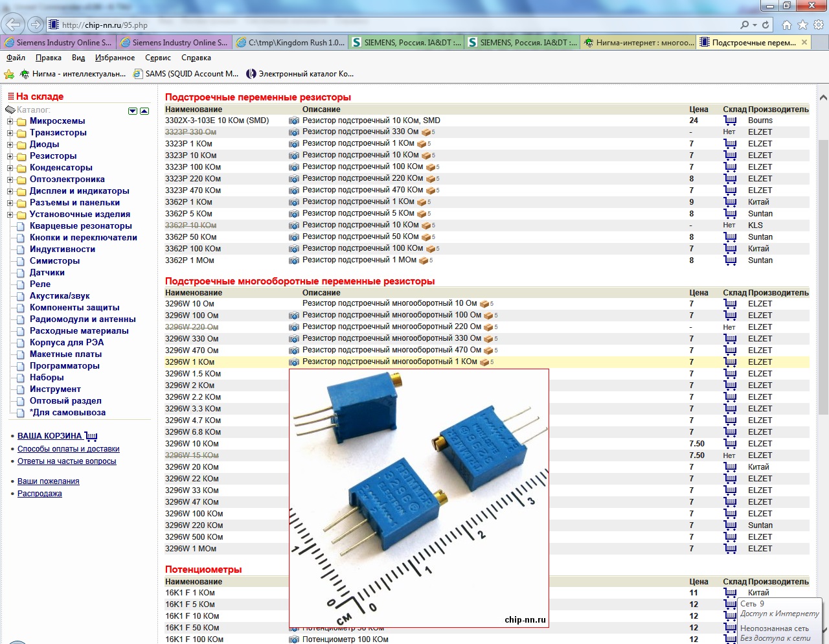The height and width of the screenshot is (644, 829).
Task: Open the Файл menu
Action: 16,58
